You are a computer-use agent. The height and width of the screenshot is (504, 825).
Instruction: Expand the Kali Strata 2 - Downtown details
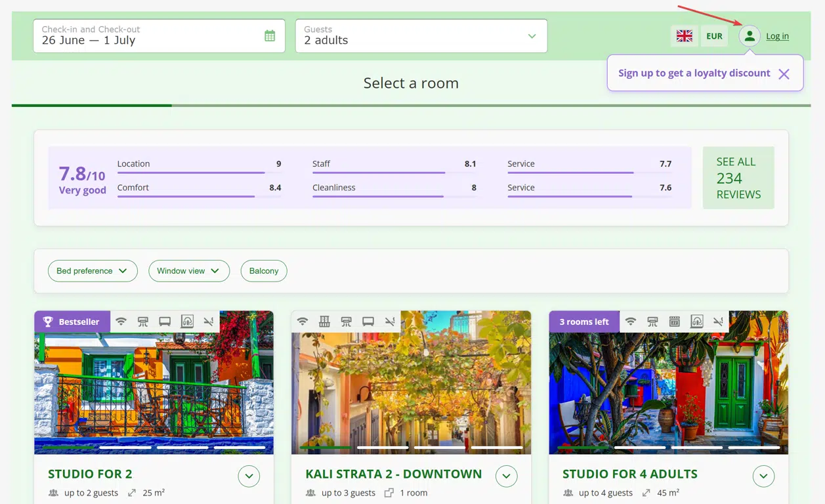[x=506, y=476]
